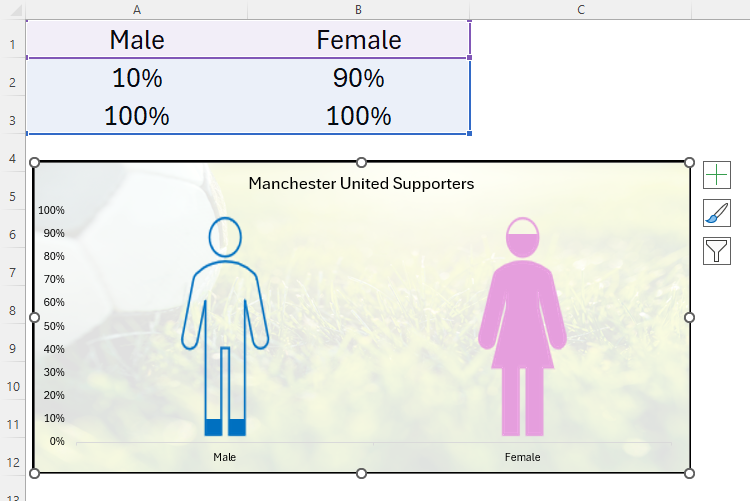Click the 40% vertical axis label
The image size is (750, 501).
[54, 349]
